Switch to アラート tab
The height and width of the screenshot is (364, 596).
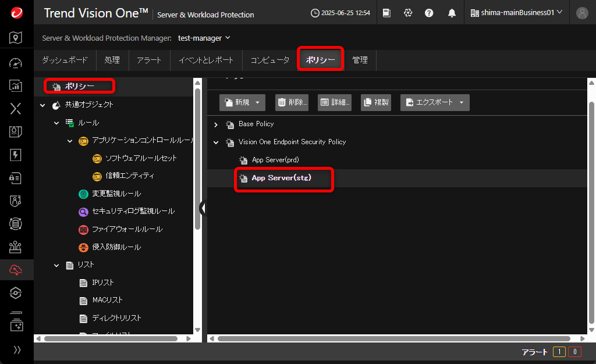click(x=149, y=60)
